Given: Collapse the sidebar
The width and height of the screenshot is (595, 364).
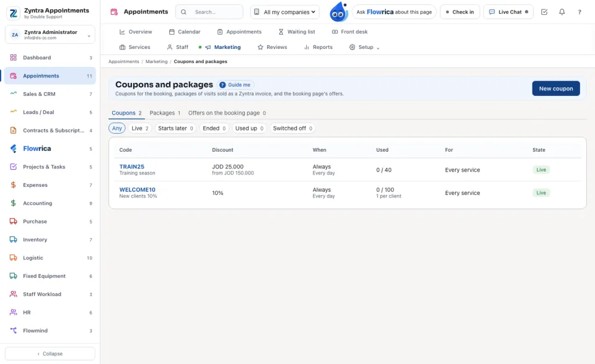Looking at the screenshot, I should coord(50,353).
